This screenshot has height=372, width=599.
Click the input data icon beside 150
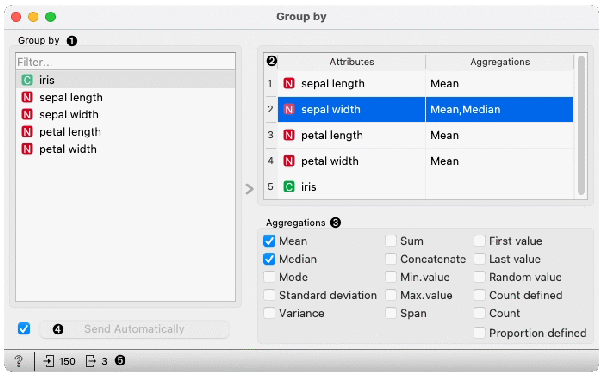click(49, 361)
